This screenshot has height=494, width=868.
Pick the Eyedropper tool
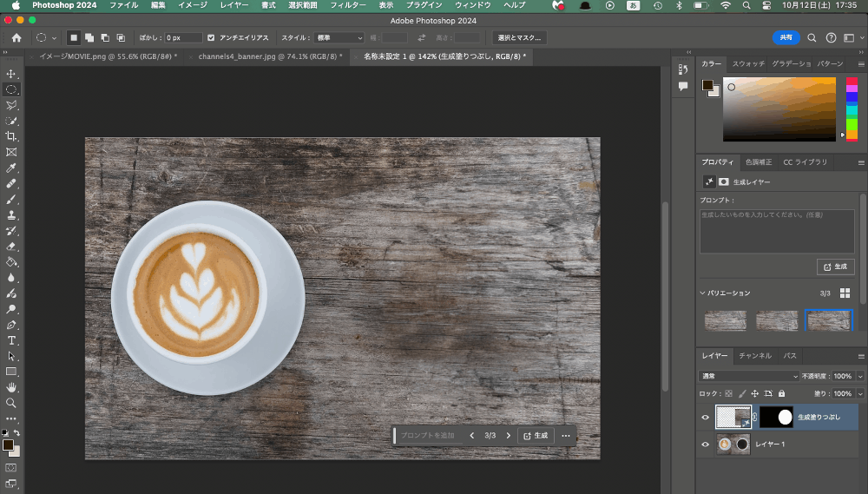click(12, 168)
